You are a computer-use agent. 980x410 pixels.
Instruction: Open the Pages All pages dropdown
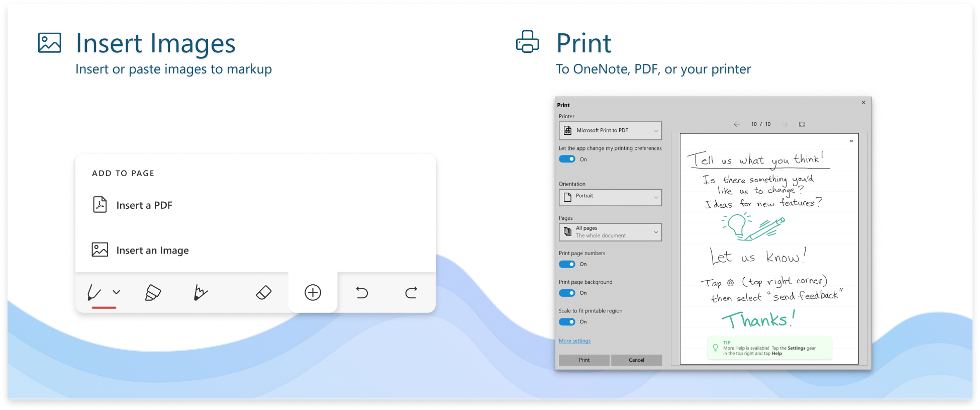pos(610,232)
